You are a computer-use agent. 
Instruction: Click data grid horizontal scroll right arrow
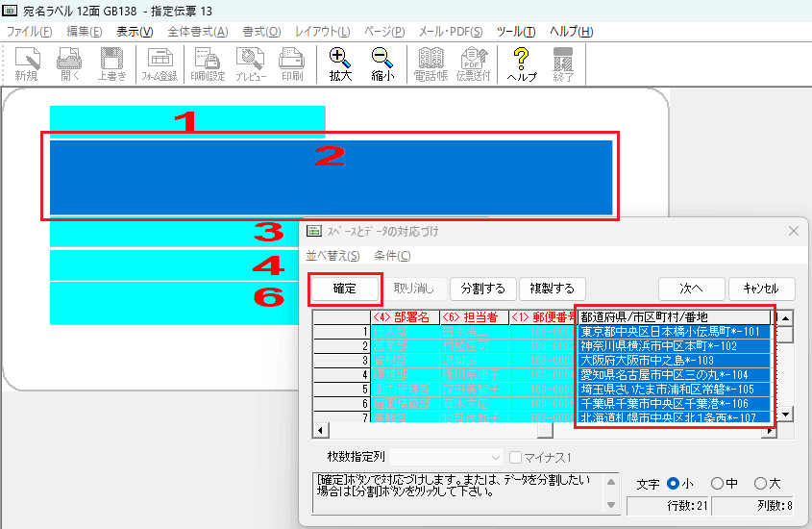(x=770, y=431)
